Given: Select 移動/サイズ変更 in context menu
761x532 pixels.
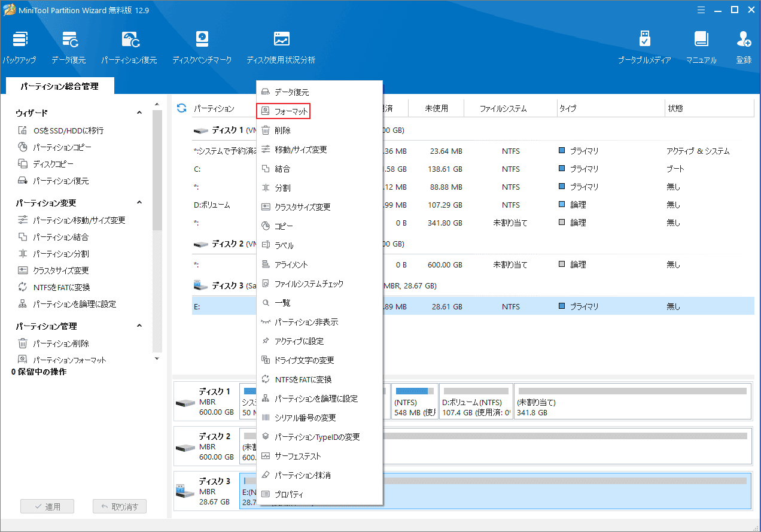Looking at the screenshot, I should 319,150.
